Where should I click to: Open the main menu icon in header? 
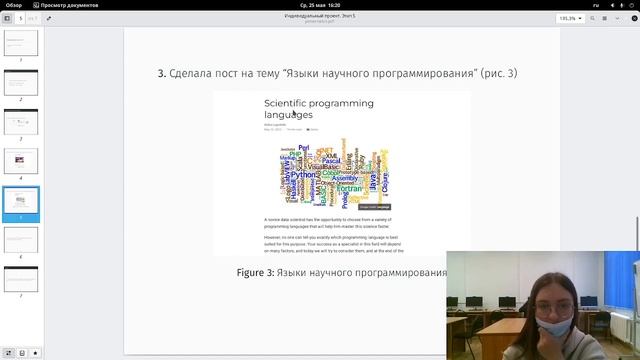pos(605,18)
